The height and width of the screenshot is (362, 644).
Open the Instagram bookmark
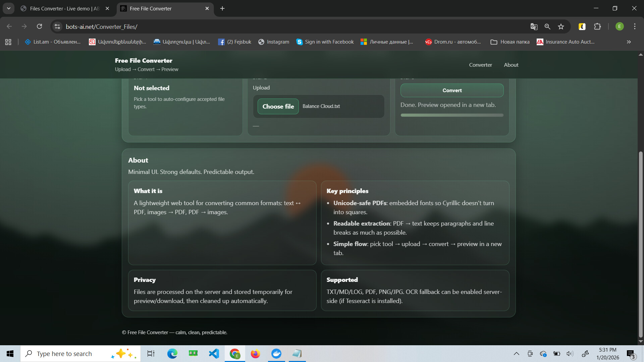click(274, 42)
